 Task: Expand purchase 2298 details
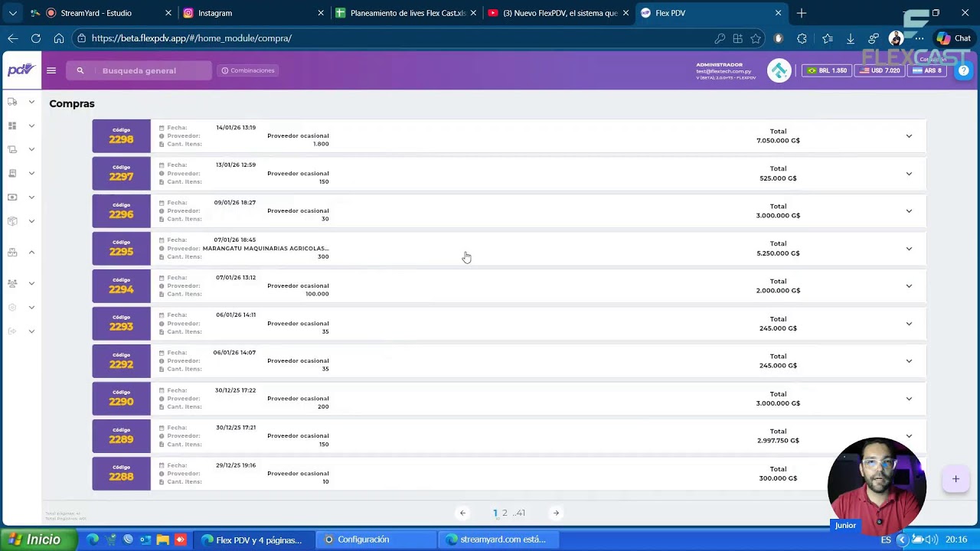click(909, 136)
